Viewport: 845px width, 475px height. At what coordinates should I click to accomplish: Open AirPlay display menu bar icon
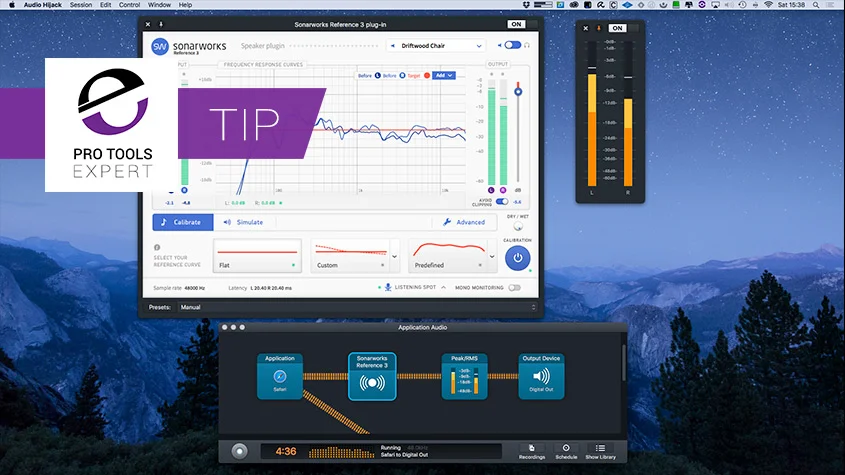click(716, 5)
